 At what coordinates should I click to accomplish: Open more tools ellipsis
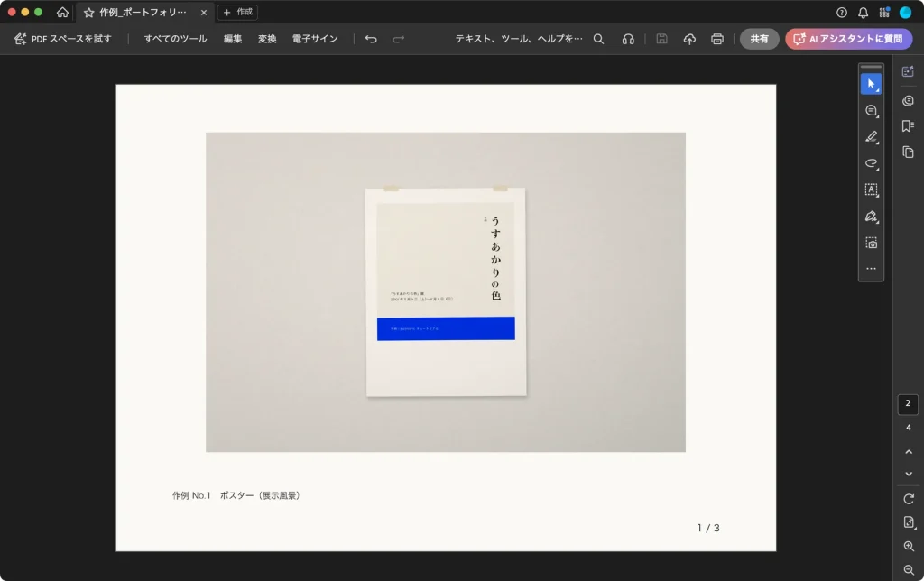[871, 269]
